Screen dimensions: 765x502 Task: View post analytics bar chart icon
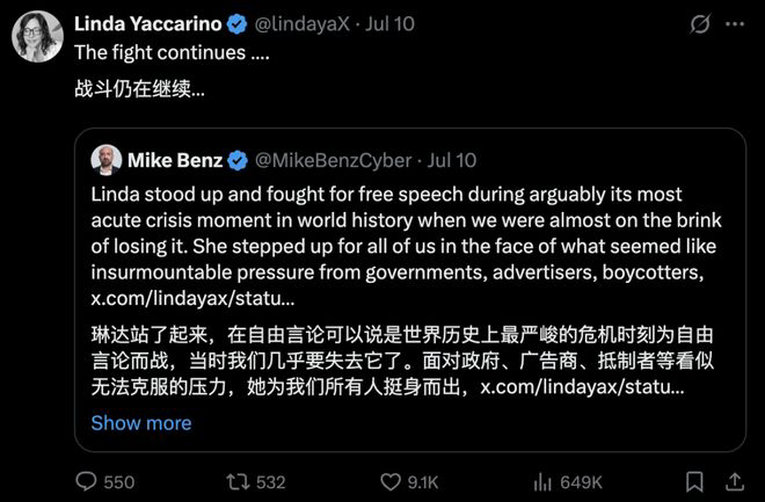tap(543, 482)
